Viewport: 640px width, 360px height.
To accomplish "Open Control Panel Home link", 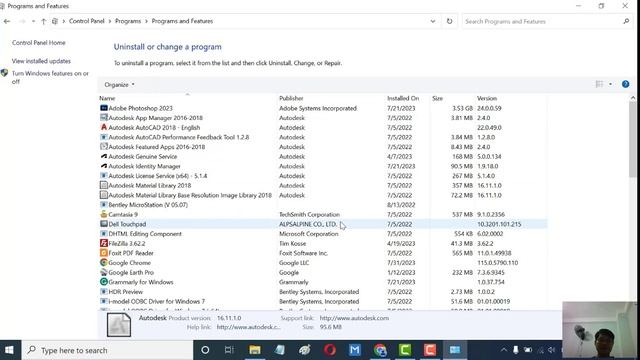I will point(38,42).
